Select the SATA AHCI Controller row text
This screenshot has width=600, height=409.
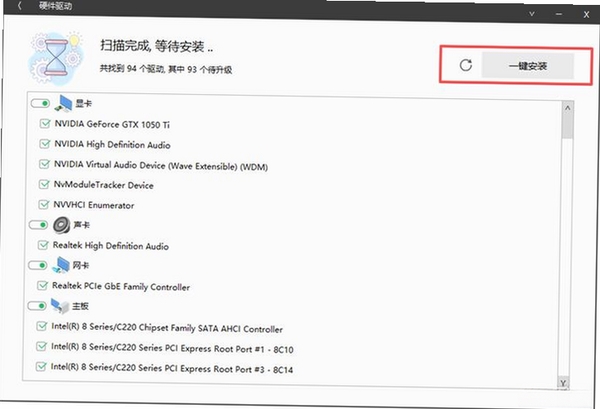tap(167, 328)
